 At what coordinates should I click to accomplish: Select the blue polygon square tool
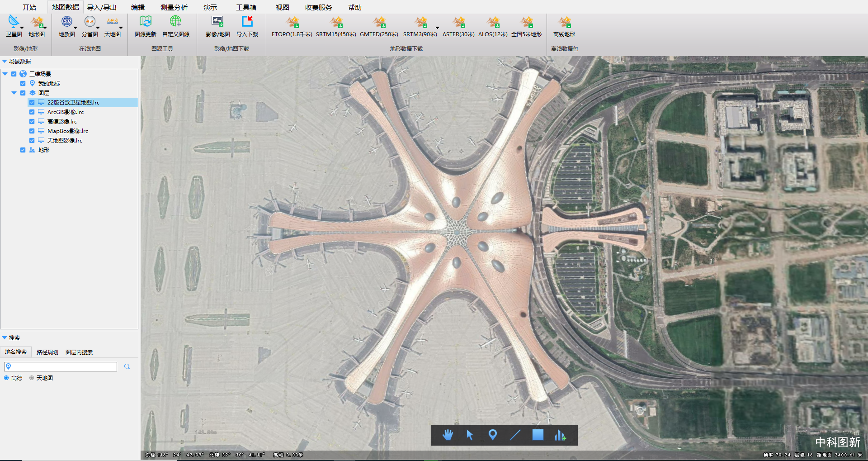click(538, 435)
